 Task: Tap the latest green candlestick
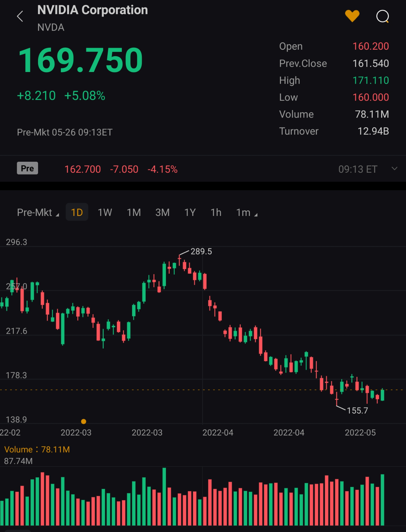(382, 395)
